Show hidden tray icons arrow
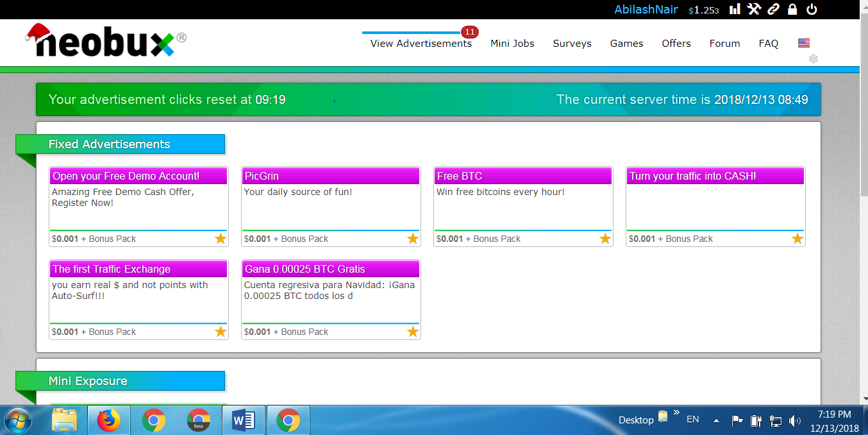This screenshot has height=435, width=868. 716,421
